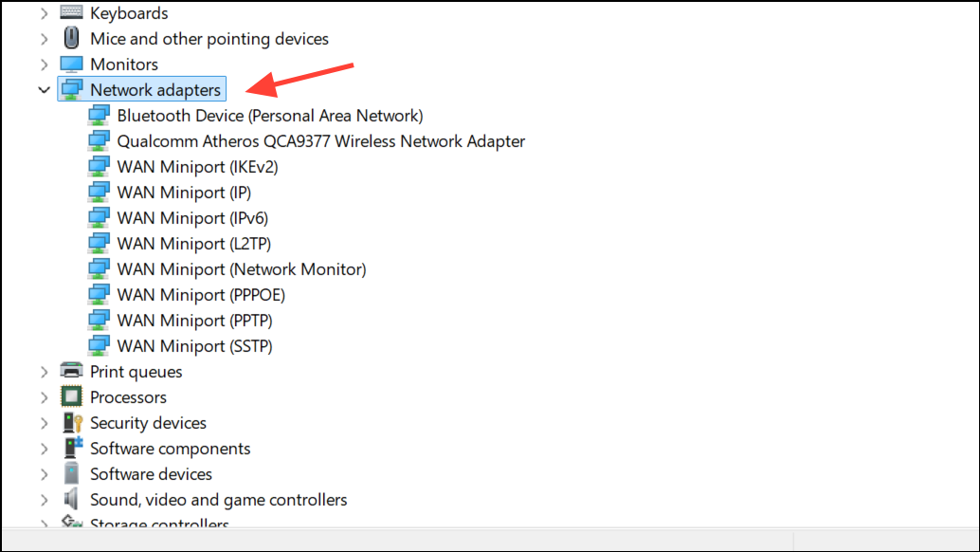Select WAN Miniport (SSTP) entry
Viewport: 980px width, 552px height.
[194, 346]
